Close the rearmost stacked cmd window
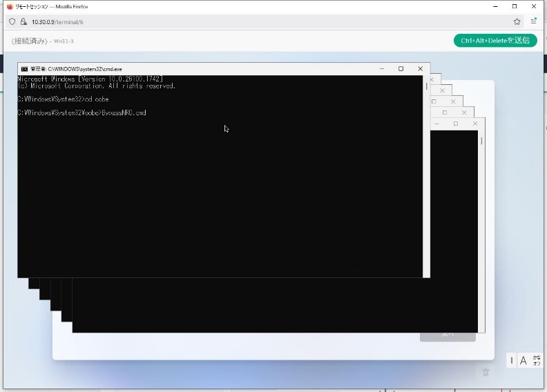This screenshot has width=547, height=392. click(x=475, y=124)
